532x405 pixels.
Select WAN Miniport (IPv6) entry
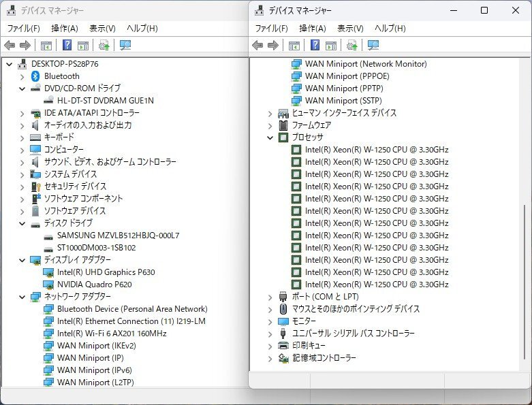coord(94,370)
